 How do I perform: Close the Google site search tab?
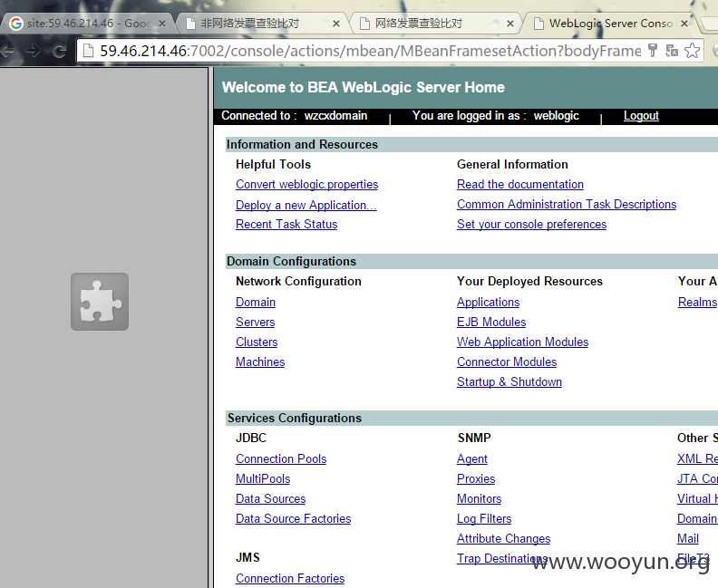[162, 24]
